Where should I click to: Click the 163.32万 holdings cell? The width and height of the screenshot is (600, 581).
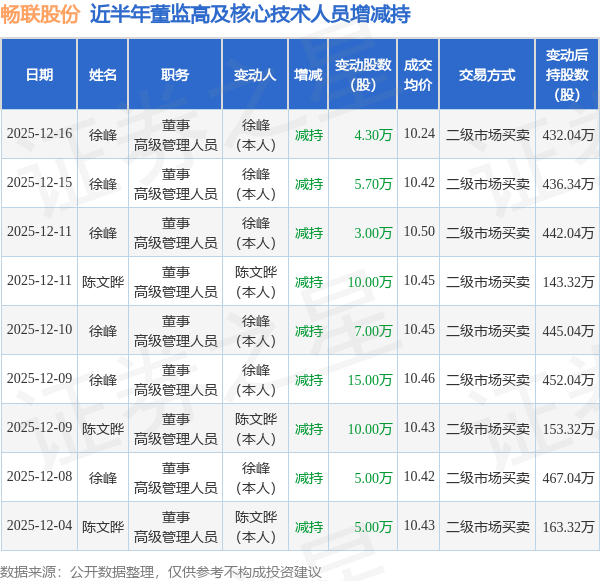click(568, 527)
